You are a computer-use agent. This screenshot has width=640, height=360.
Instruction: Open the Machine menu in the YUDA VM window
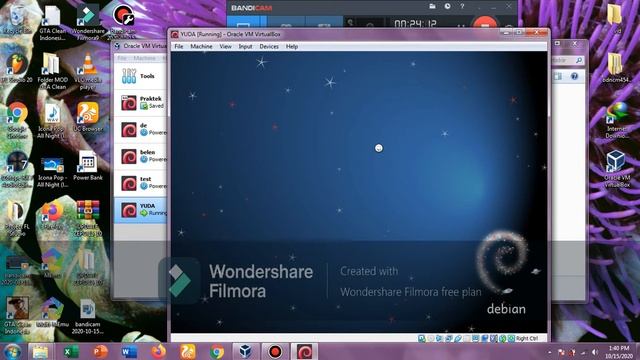[201, 47]
